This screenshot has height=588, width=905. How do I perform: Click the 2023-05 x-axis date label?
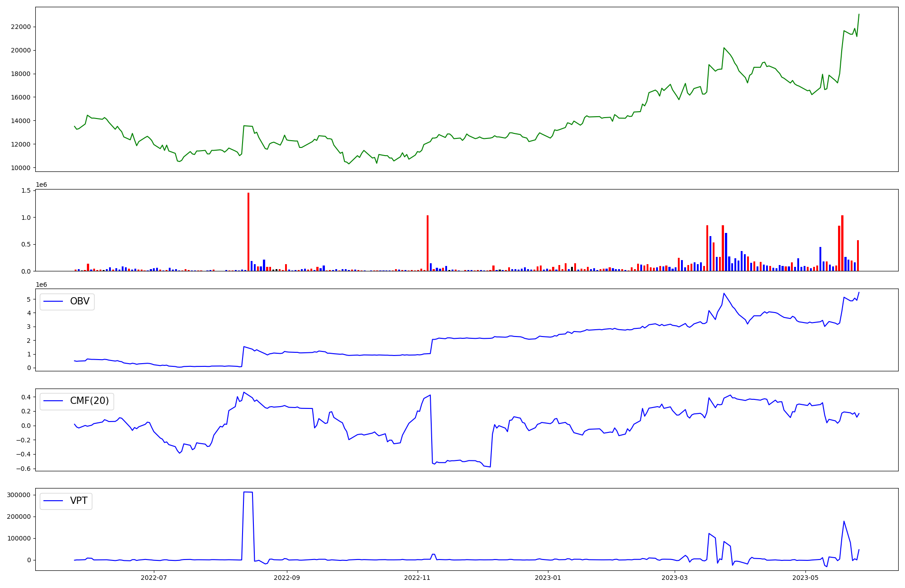[x=806, y=578]
